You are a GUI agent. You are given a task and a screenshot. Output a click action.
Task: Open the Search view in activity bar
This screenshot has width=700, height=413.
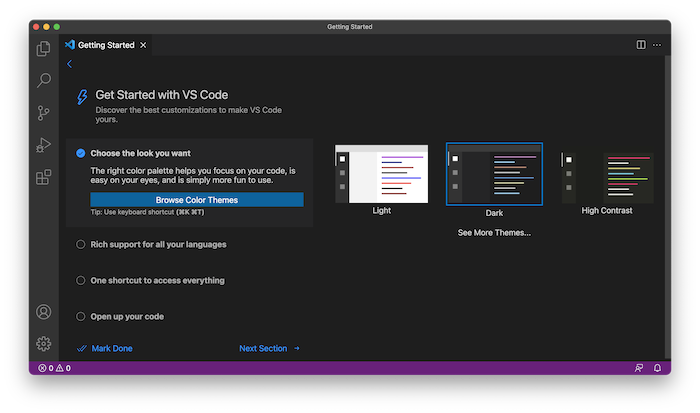(43, 80)
